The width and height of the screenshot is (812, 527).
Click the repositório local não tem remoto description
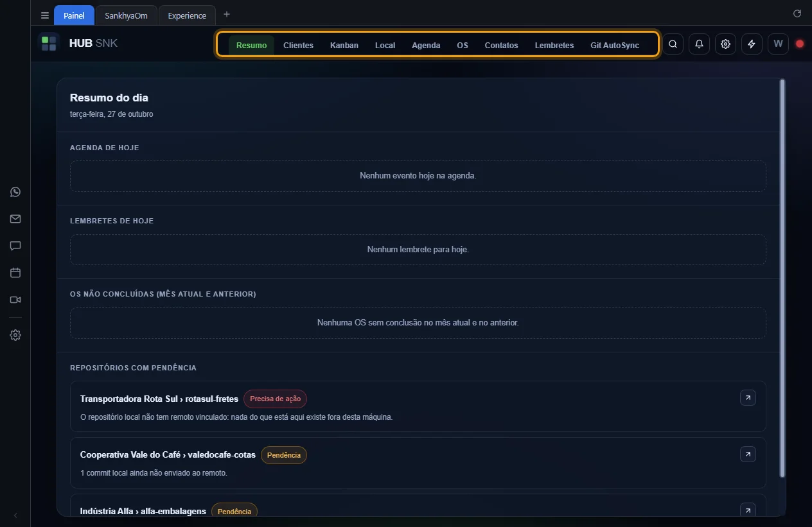point(236,417)
